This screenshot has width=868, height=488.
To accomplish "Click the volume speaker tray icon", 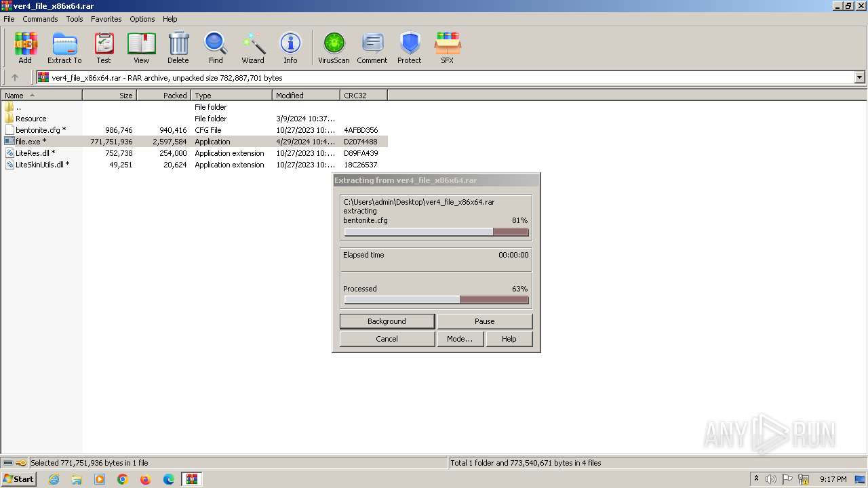I will pyautogui.click(x=771, y=479).
